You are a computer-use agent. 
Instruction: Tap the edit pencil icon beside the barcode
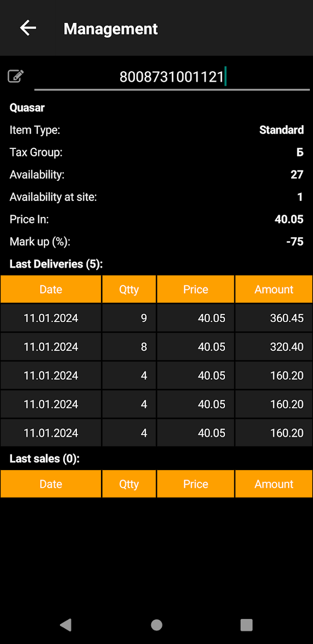pos(16,76)
